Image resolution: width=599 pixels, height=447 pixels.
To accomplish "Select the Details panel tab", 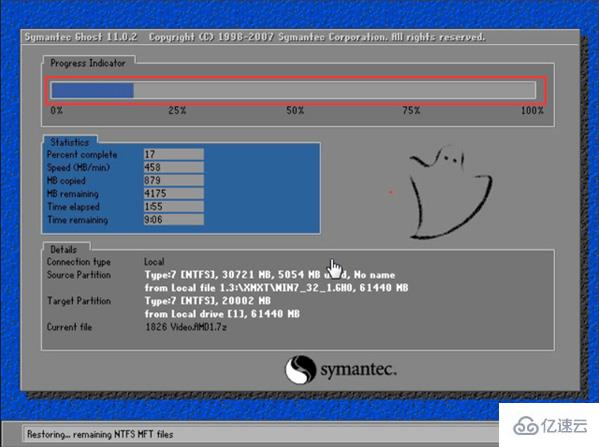I will tap(63, 249).
